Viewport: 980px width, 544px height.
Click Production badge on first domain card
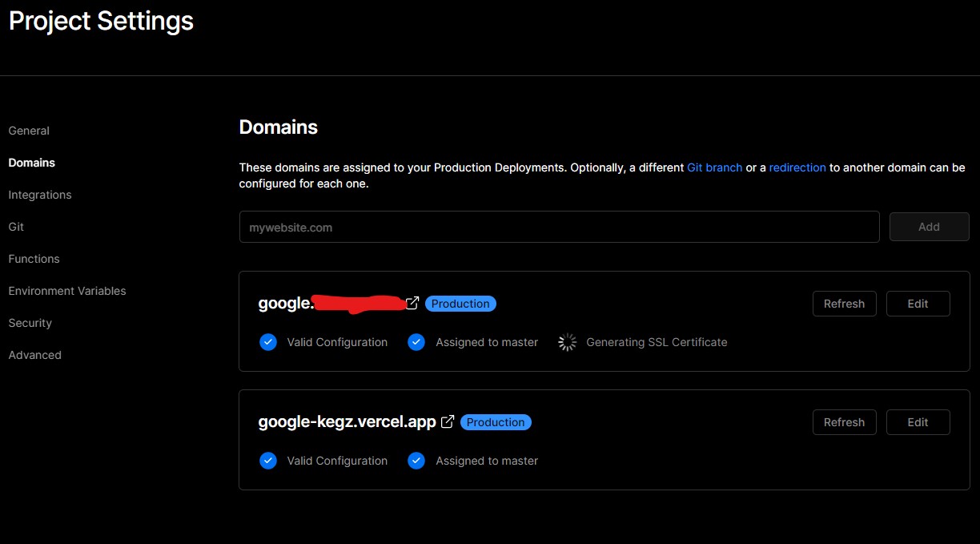460,304
